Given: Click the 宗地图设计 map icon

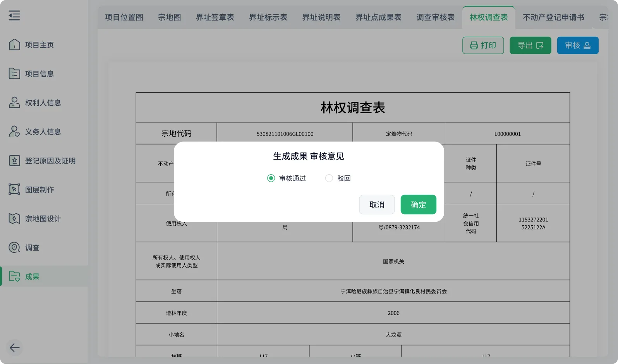Looking at the screenshot, I should pos(14,218).
